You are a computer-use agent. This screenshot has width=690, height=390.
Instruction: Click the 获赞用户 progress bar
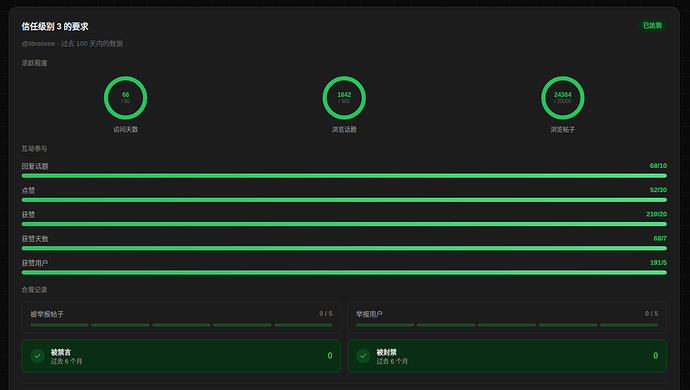(344, 272)
